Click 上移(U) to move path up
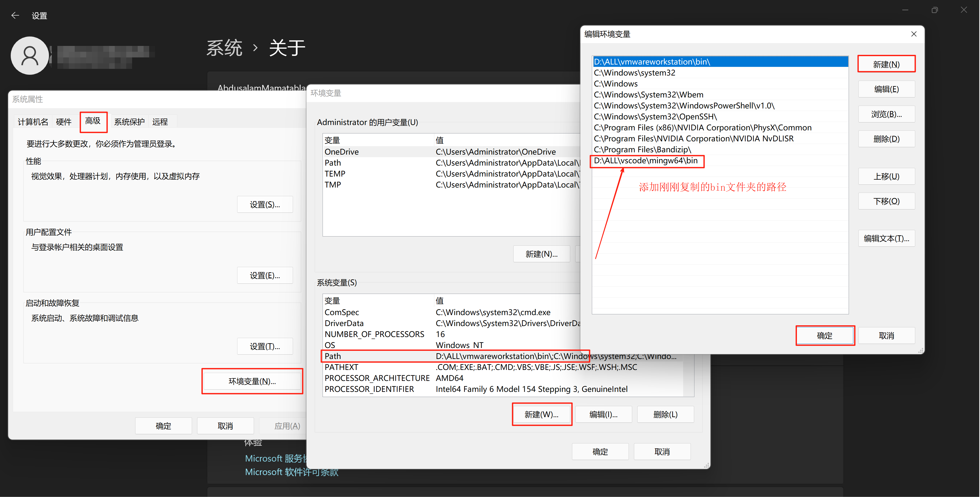 click(886, 176)
